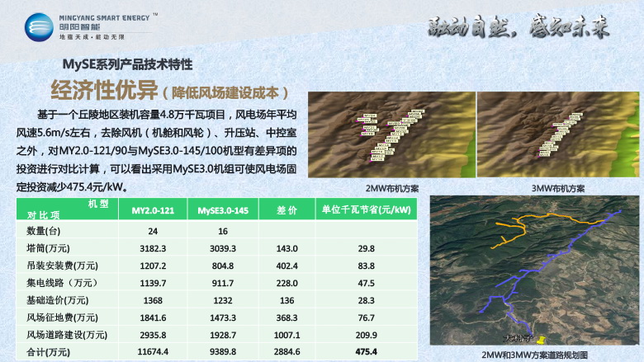The image size is (644, 362).
Task: Click cell value '1207.2'
Action: [153, 266]
